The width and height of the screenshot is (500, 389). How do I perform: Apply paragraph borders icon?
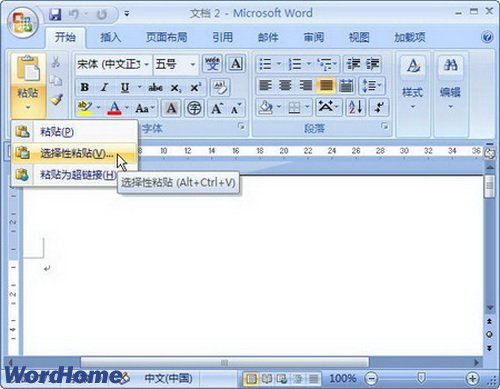click(x=295, y=108)
